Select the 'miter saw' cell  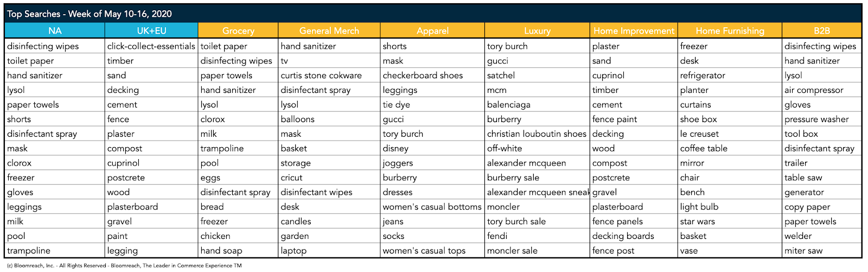[x=803, y=251]
